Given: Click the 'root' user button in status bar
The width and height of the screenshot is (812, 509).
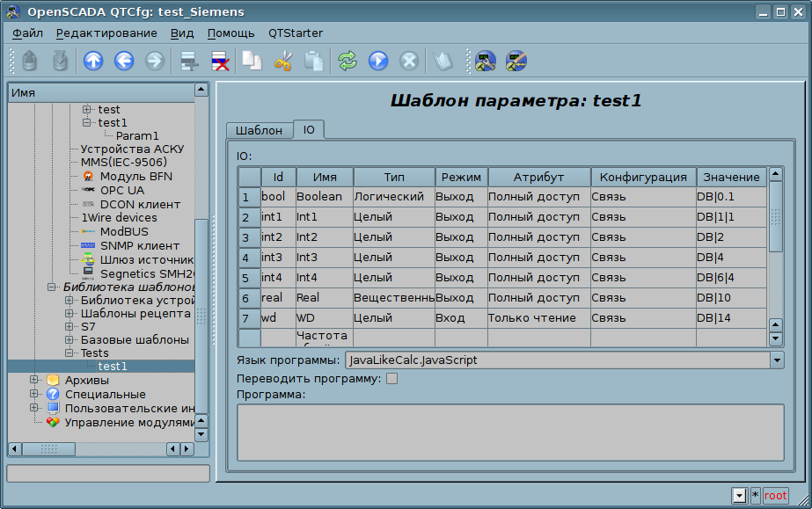Looking at the screenshot, I should (775, 496).
